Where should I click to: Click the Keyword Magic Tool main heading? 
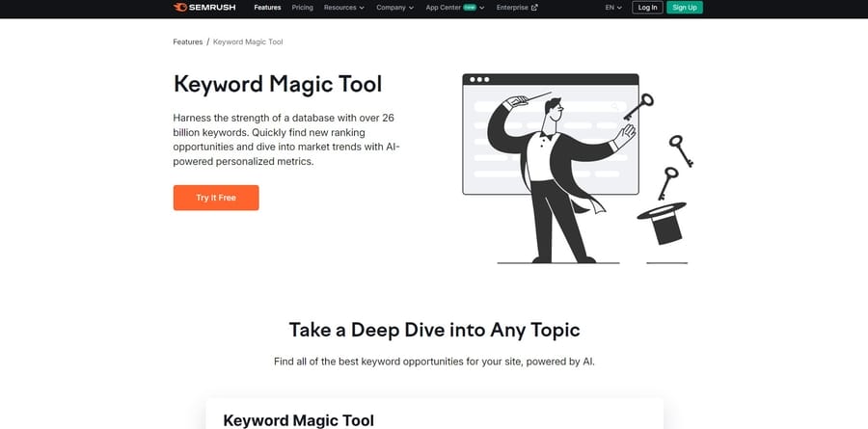[x=278, y=84]
